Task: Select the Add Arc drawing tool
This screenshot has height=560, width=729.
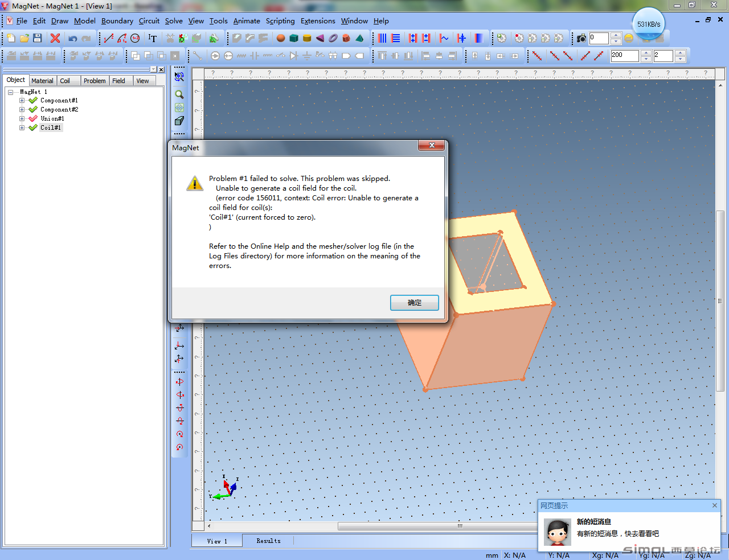Action: point(122,38)
